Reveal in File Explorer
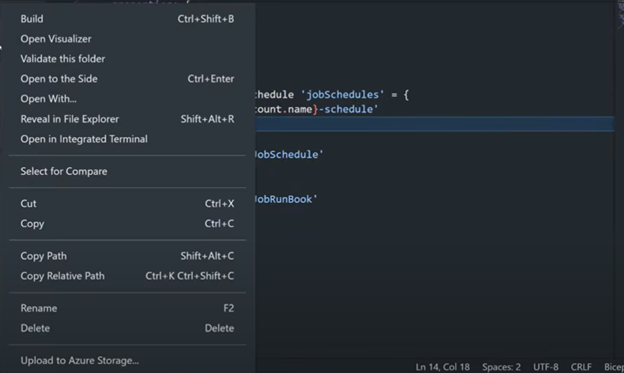The width and height of the screenshot is (624, 373). (127, 119)
